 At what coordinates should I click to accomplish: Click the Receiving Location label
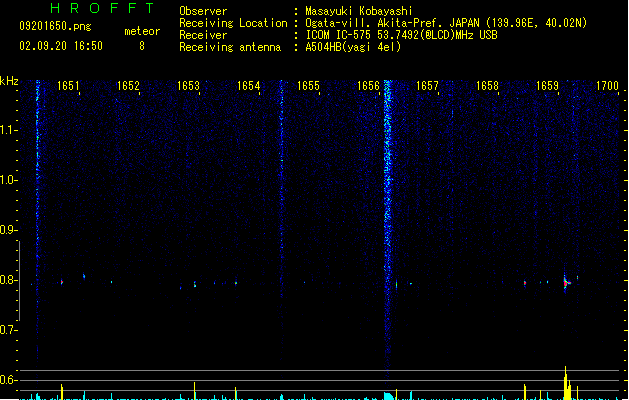[233, 23]
